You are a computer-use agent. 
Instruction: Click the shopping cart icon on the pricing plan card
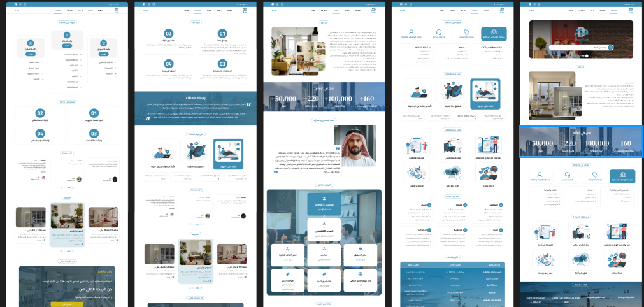click(103, 43)
